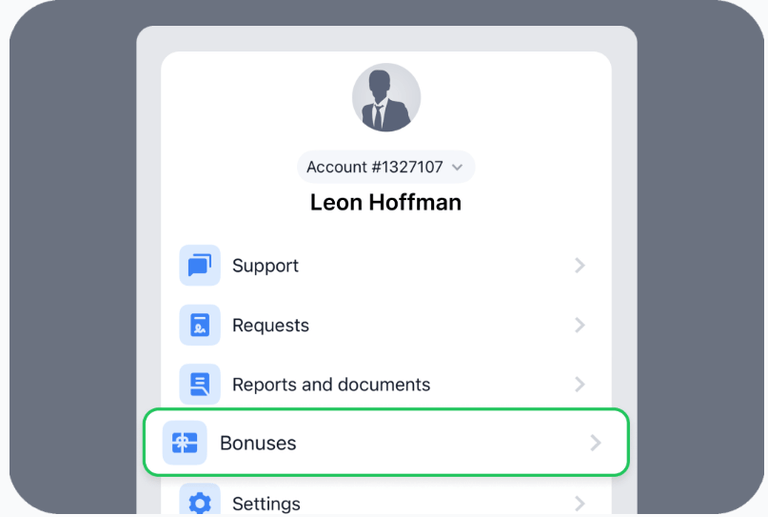This screenshot has width=768, height=517.
Task: Click the profile avatar picture
Action: (x=386, y=98)
